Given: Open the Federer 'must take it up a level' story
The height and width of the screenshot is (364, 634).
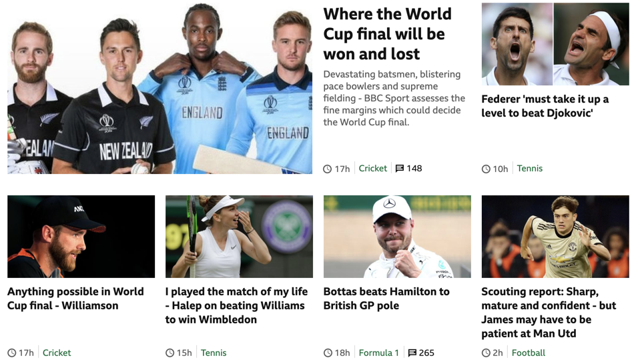Looking at the screenshot, I should pyautogui.click(x=545, y=106).
